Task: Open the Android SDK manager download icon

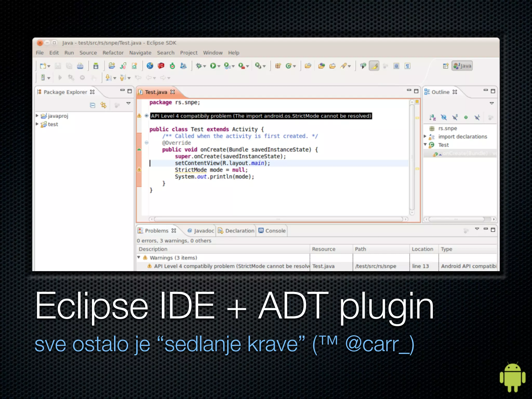Action: [96, 66]
